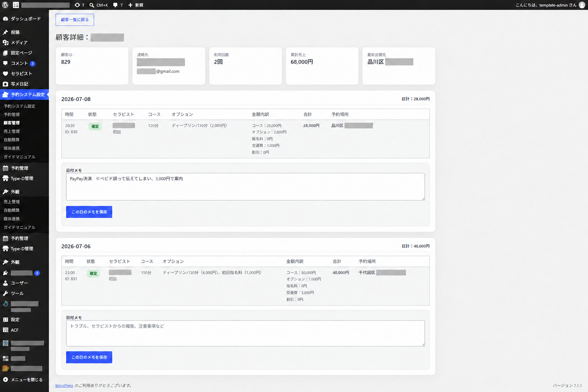Click the reservation ID: 830 text
Screen dimensions: 588x392
[71, 132]
